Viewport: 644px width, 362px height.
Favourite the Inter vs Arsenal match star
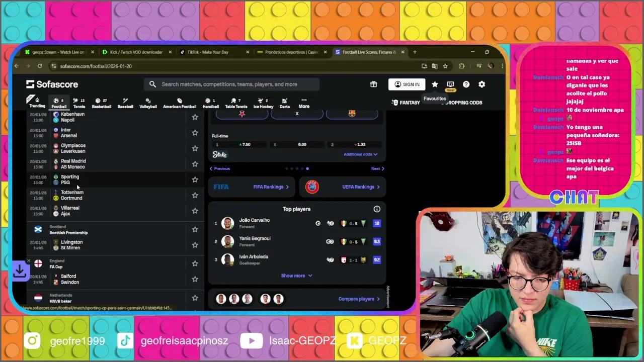click(195, 133)
